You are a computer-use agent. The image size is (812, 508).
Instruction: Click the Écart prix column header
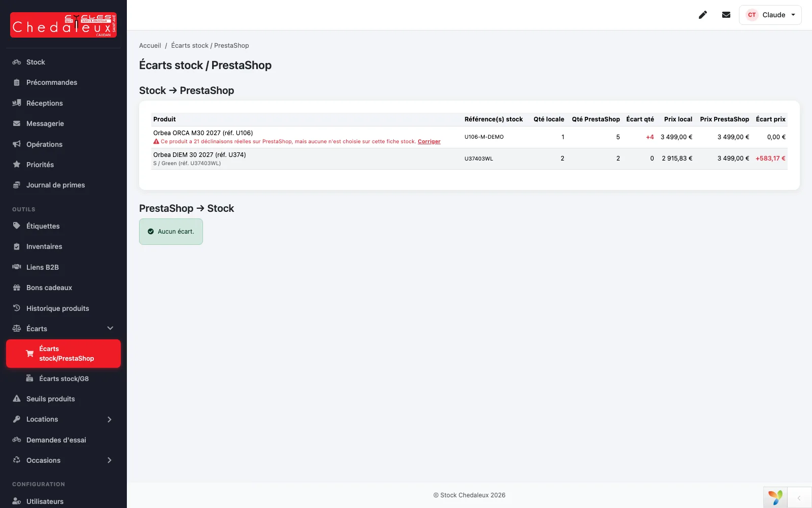tap(770, 119)
